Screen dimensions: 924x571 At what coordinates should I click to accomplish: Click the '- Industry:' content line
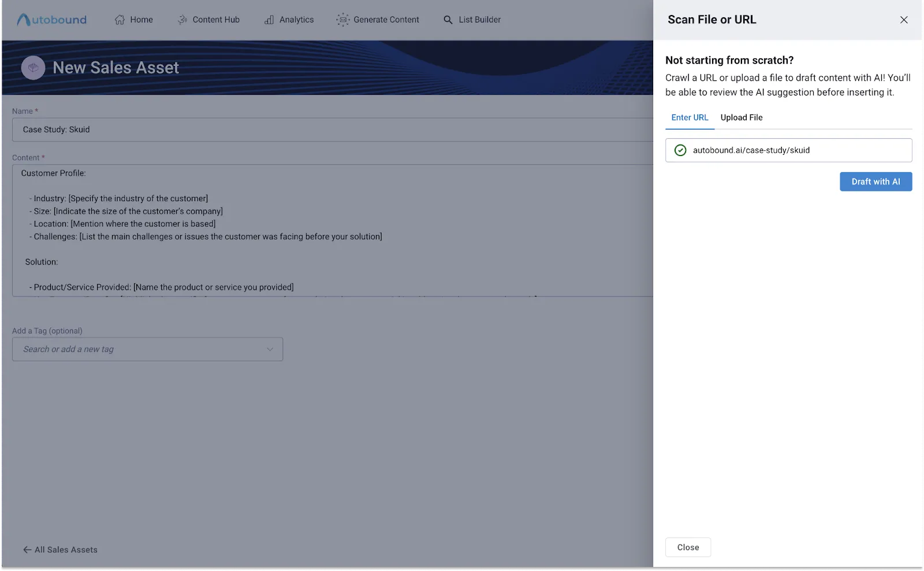tap(118, 198)
